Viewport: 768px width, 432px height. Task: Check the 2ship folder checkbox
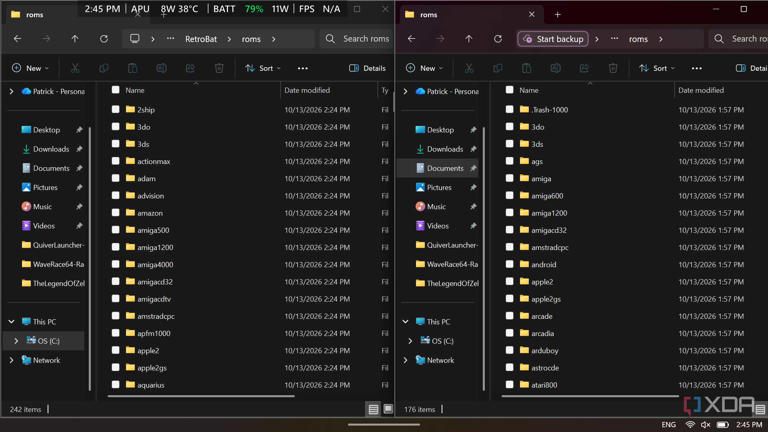[116, 109]
